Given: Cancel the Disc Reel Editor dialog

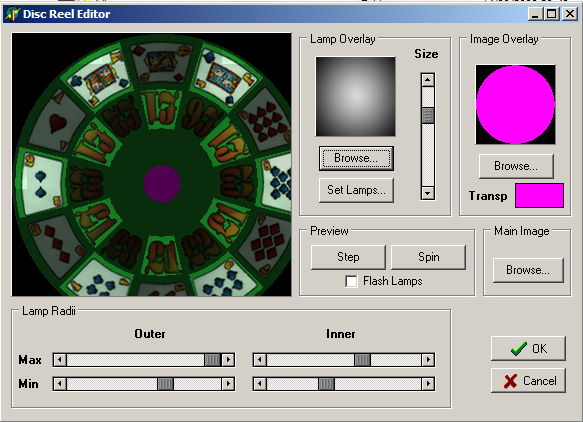Looking at the screenshot, I should [528, 380].
